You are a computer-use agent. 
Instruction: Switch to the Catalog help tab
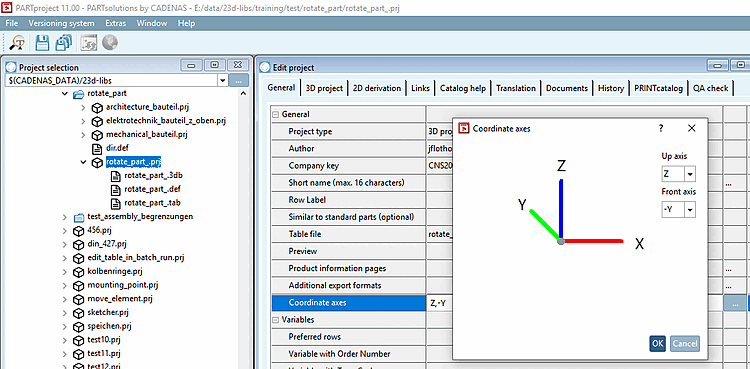(463, 88)
